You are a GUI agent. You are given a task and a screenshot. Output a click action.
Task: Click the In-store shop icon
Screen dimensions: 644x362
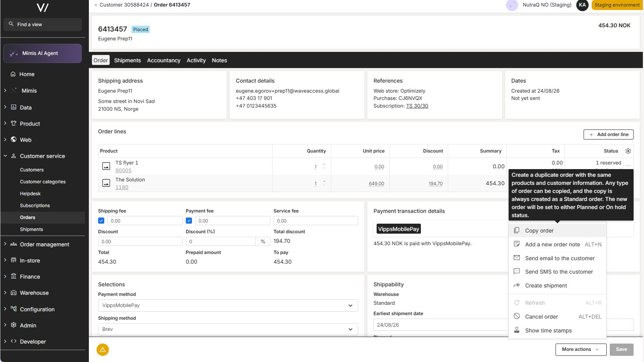pyautogui.click(x=13, y=260)
